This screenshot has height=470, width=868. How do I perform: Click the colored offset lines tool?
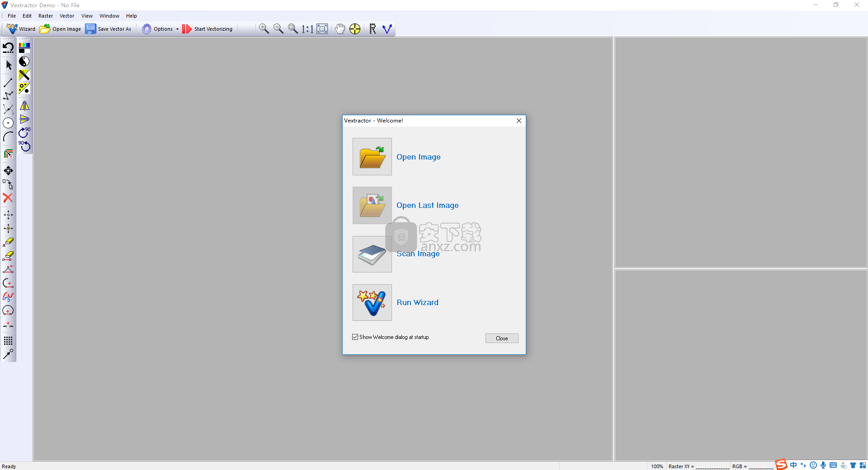tap(8, 154)
